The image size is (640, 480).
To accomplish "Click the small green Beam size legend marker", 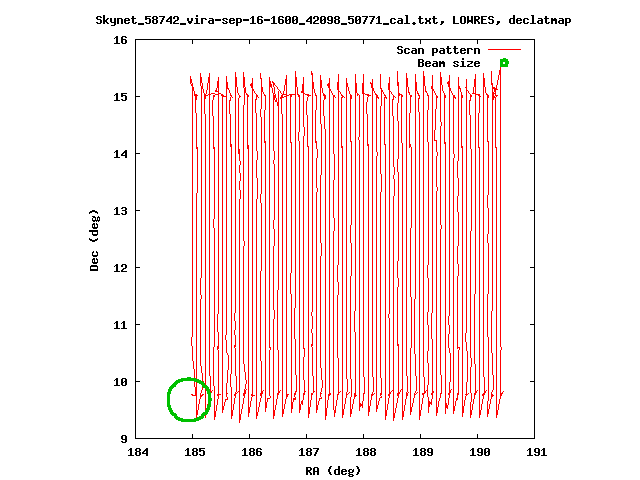I will pos(504,63).
